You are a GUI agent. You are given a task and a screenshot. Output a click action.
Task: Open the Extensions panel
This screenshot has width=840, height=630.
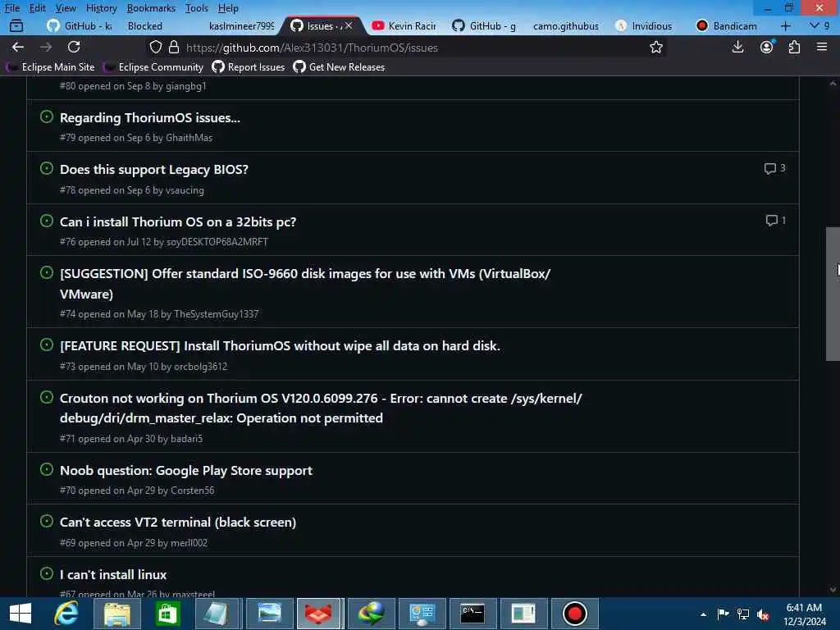pyautogui.click(x=794, y=47)
